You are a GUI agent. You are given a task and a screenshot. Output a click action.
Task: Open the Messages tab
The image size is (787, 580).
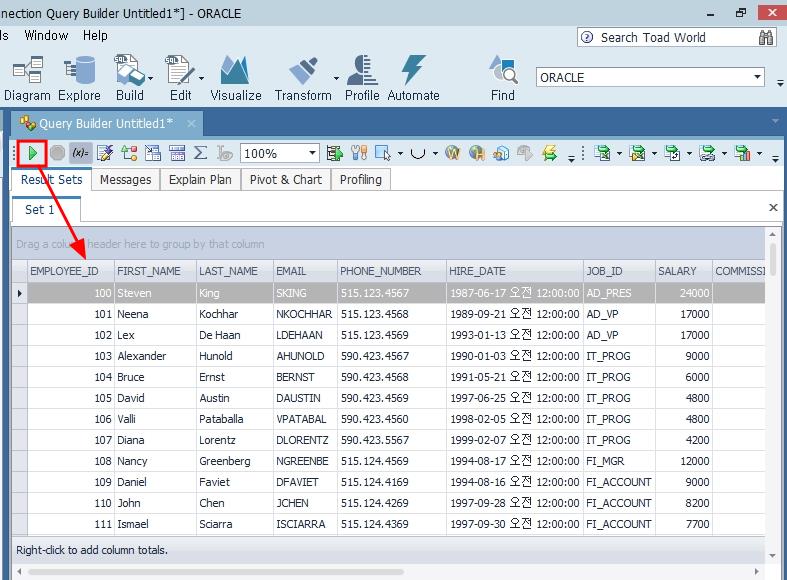coord(126,180)
